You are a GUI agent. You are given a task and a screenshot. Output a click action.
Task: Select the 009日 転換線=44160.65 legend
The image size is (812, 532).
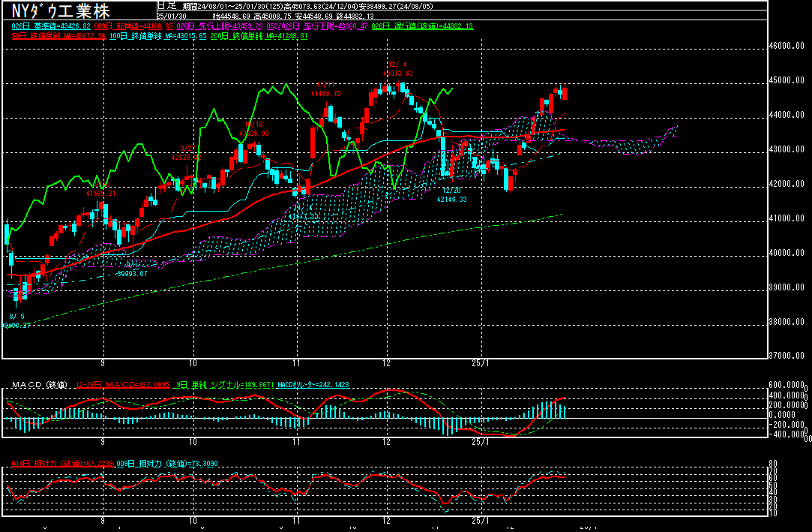pyautogui.click(x=133, y=26)
